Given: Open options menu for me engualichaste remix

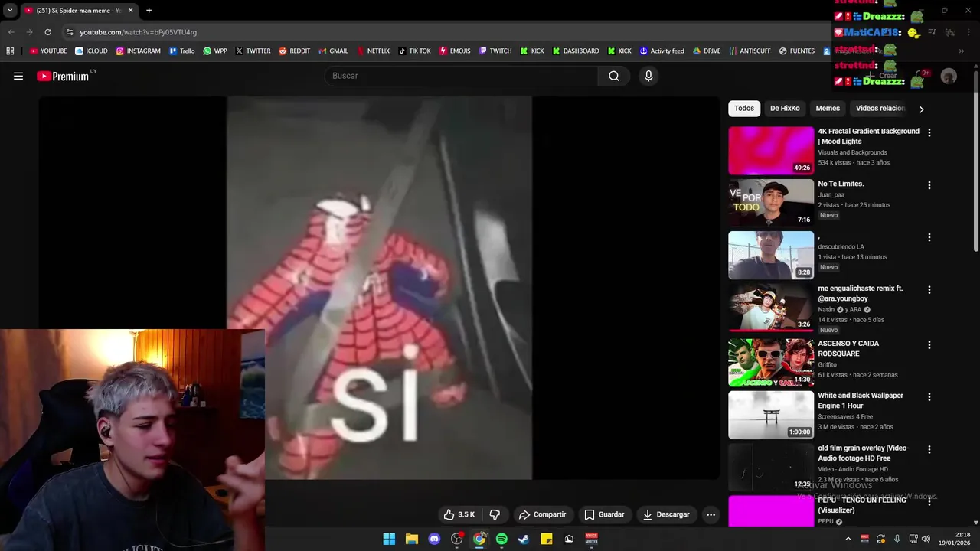Looking at the screenshot, I should [929, 290].
